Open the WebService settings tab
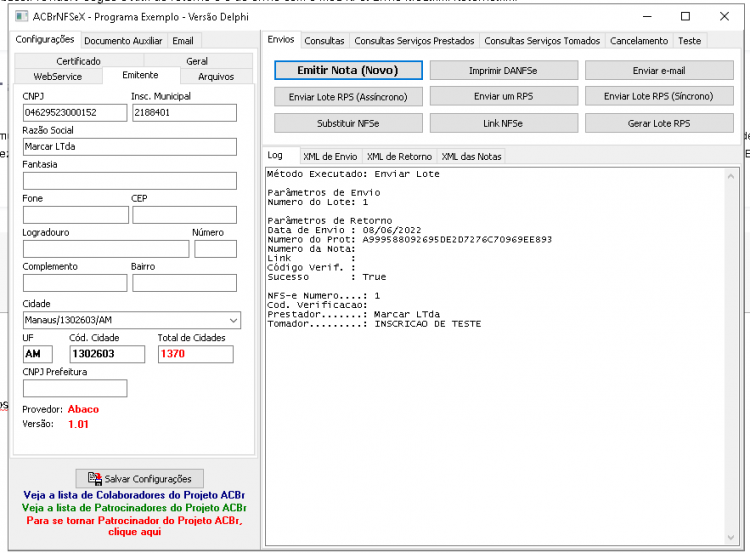 pyautogui.click(x=58, y=77)
